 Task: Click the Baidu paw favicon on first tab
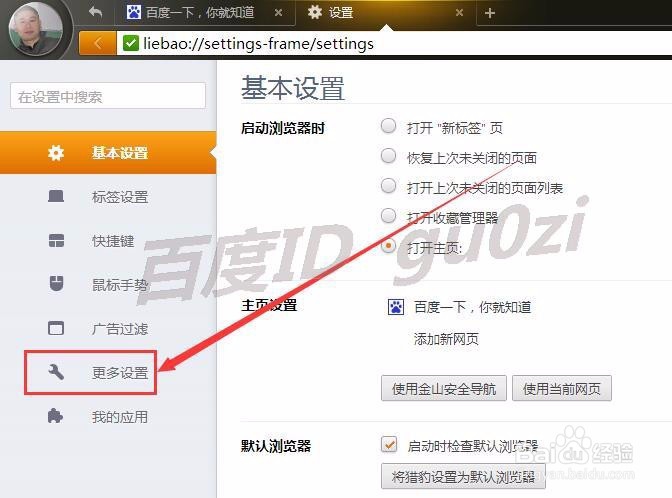tap(134, 12)
